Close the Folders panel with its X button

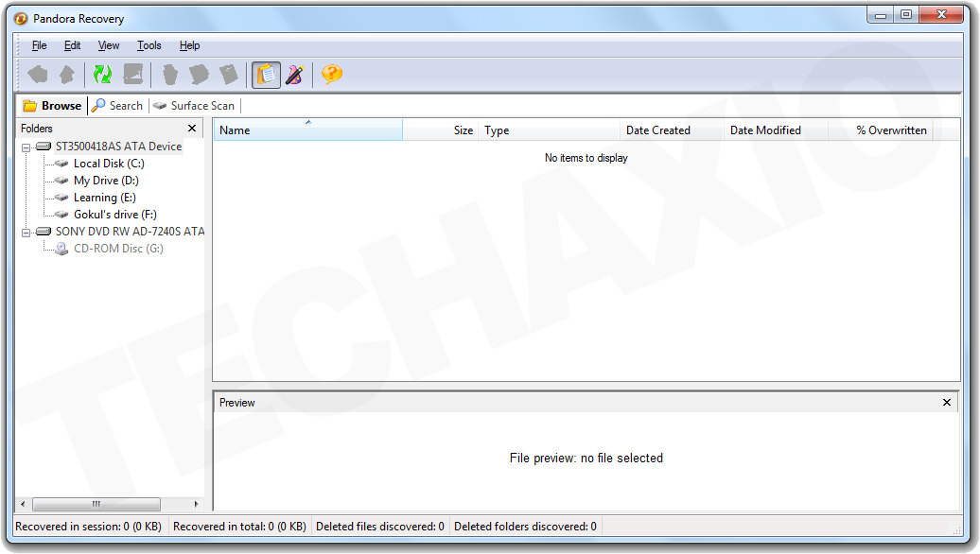click(192, 128)
